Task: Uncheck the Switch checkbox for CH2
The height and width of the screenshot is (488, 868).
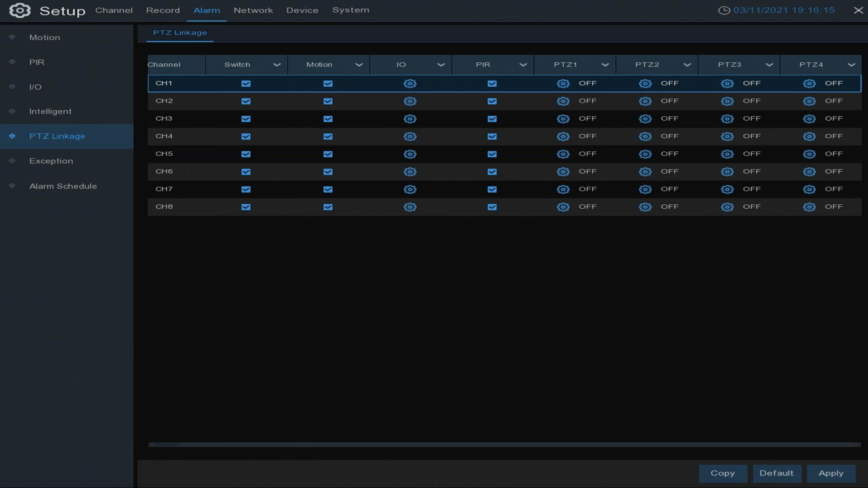Action: pos(245,101)
